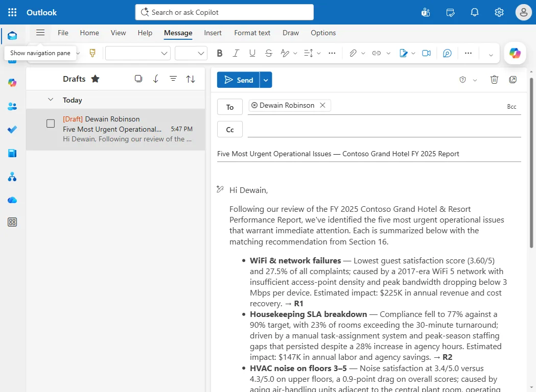Attach a file with paperclip icon

click(x=353, y=53)
